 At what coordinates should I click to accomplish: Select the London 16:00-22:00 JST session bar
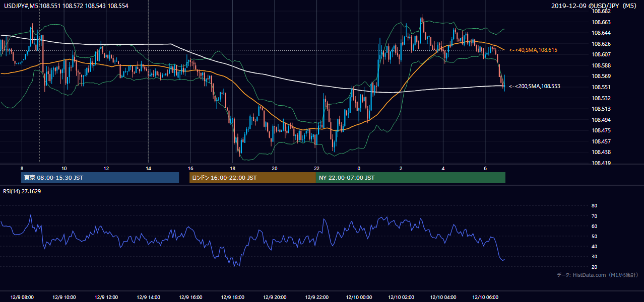coord(252,178)
